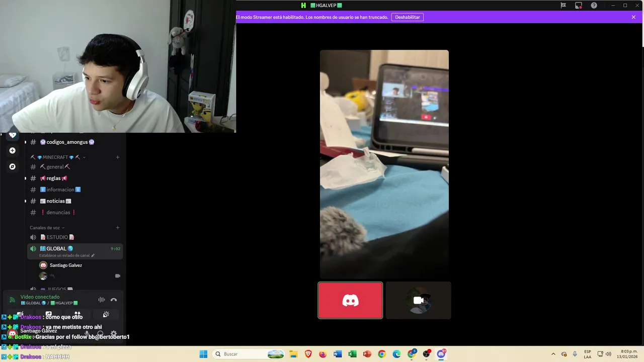
Task: Click the main vertical video stream
Action: point(384,164)
